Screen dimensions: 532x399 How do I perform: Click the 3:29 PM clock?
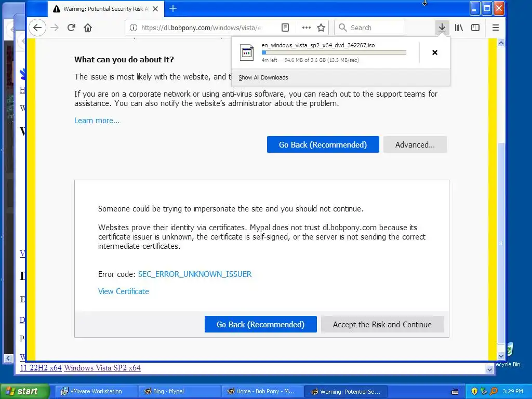tap(513, 391)
